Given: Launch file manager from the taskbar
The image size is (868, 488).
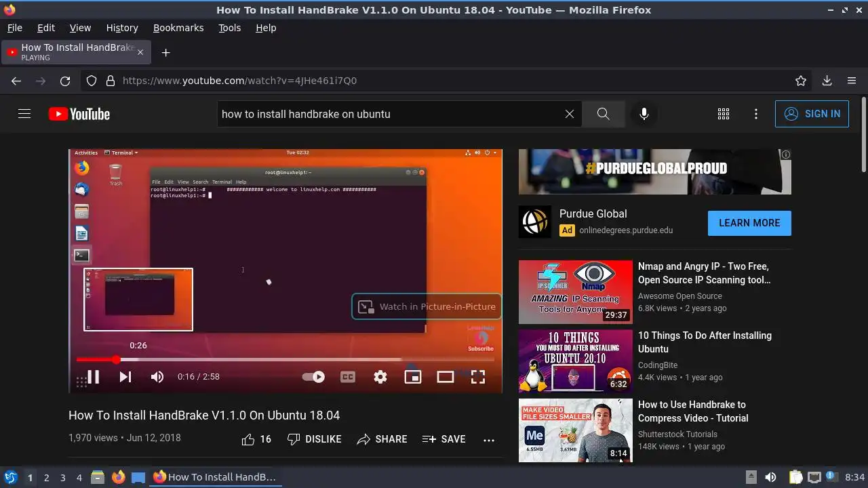Looking at the screenshot, I should [x=98, y=477].
